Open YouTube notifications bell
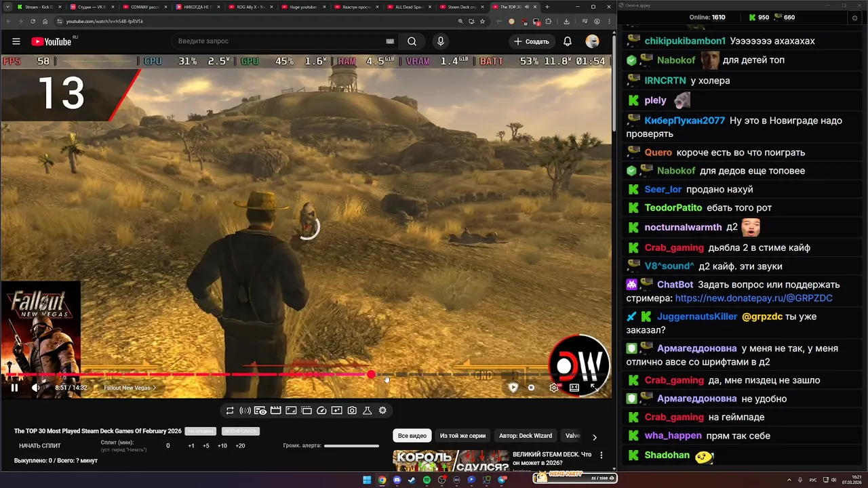This screenshot has width=868, height=488. click(x=568, y=41)
